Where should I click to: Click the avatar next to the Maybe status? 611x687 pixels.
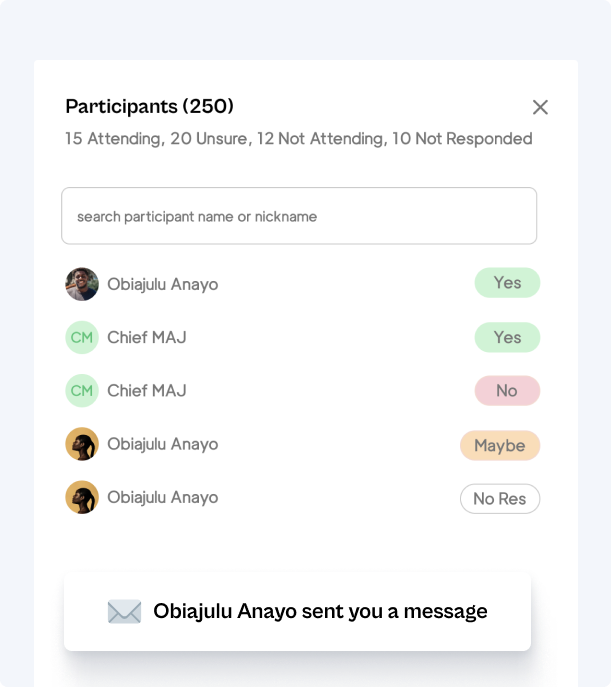pos(82,444)
